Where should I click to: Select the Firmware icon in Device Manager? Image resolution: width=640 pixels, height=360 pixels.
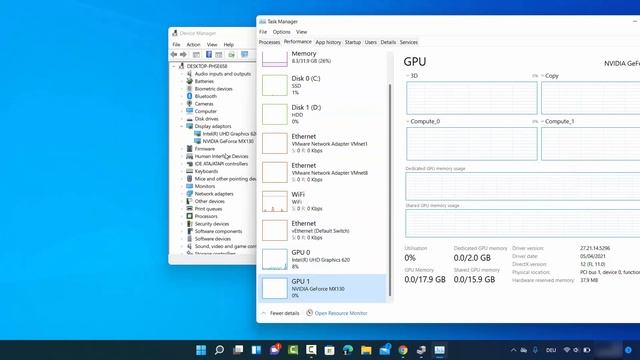click(189, 149)
